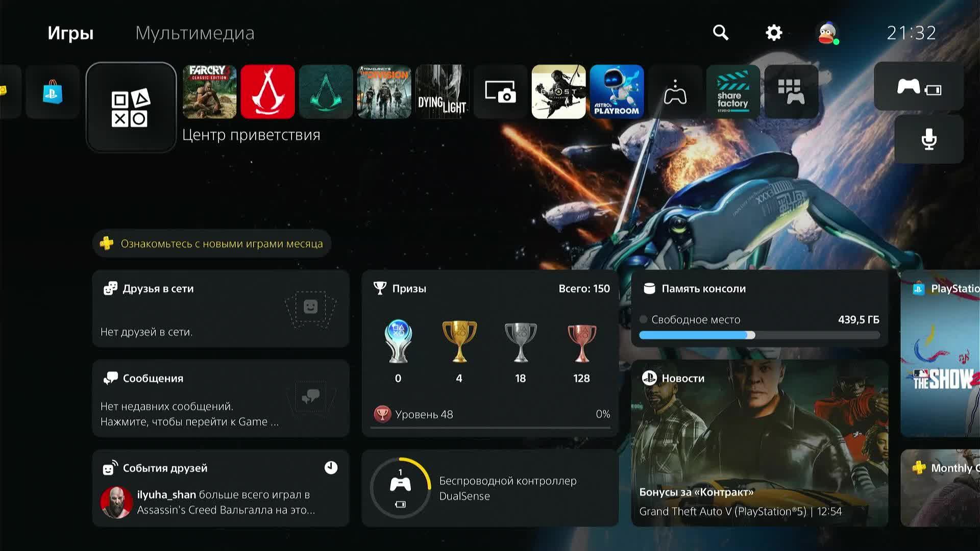
Task: Open the Settings gear icon
Action: tap(774, 33)
